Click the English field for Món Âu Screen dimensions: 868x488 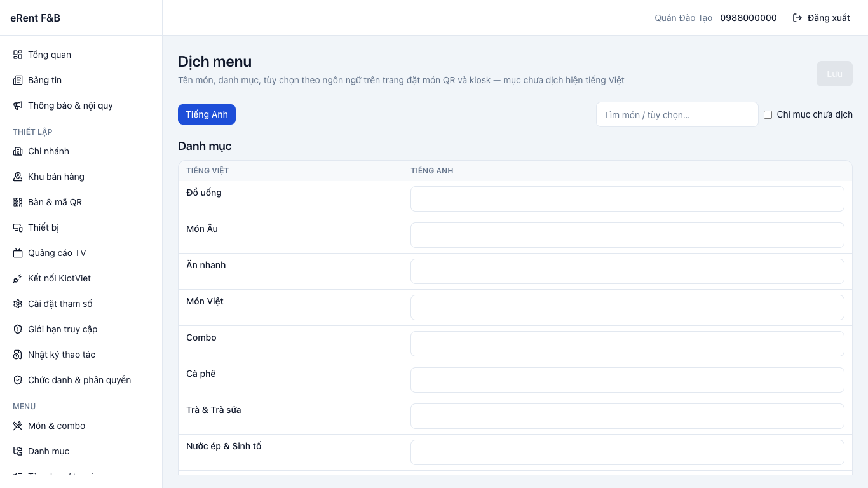tap(627, 235)
